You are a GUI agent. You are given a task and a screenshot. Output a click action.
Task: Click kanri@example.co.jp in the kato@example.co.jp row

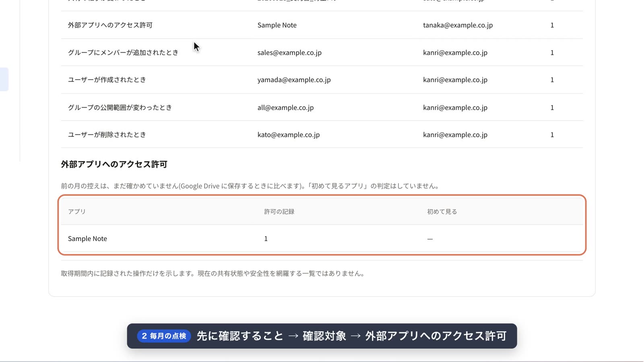(455, 134)
